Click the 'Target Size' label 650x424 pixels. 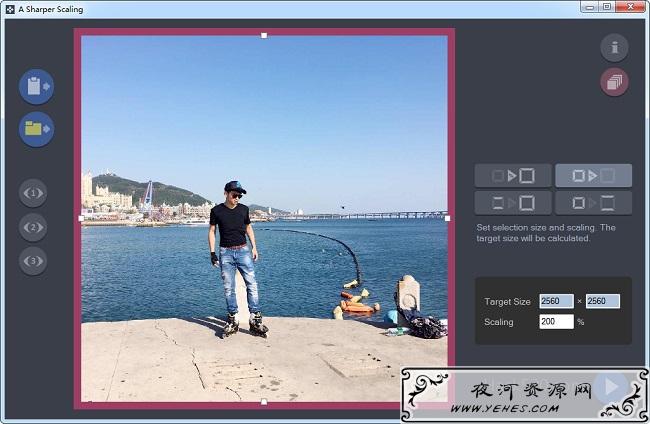pyautogui.click(x=507, y=302)
